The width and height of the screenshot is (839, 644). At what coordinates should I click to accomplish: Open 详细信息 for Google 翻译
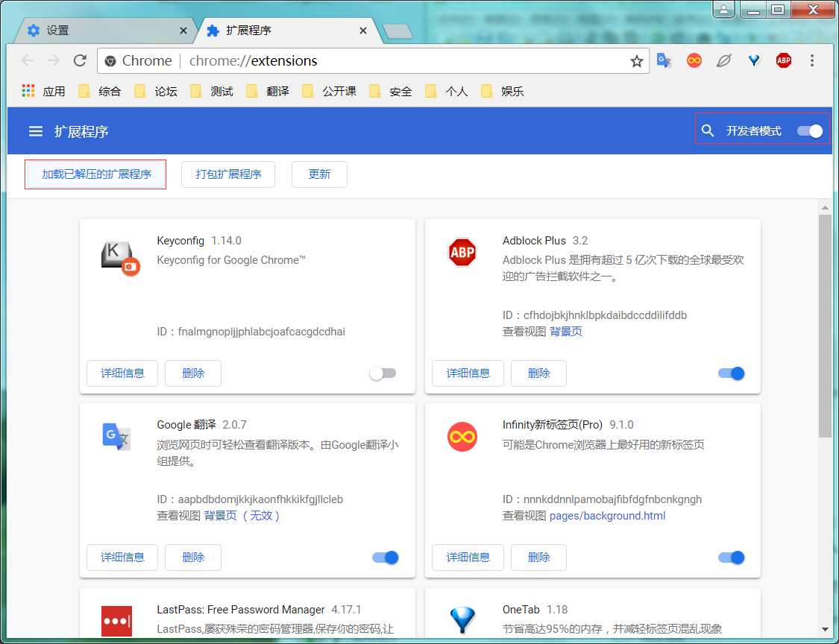[122, 558]
